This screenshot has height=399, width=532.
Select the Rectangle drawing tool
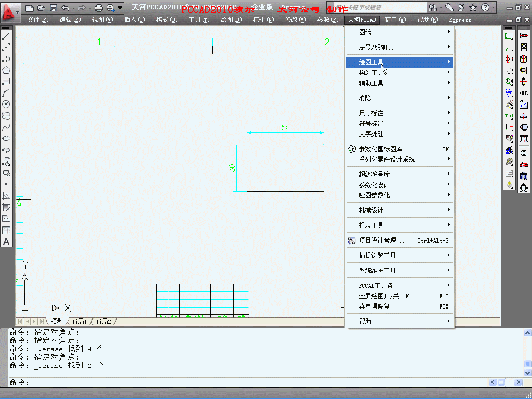tap(6, 82)
